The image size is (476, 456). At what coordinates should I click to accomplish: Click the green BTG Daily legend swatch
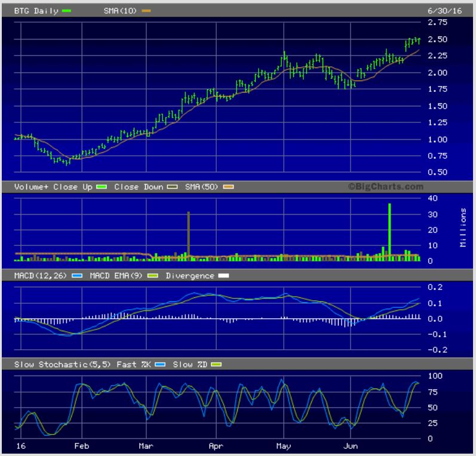(x=66, y=11)
